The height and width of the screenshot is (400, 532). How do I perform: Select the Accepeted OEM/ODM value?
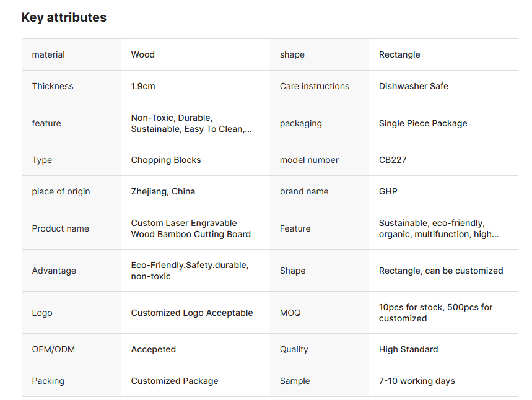[x=154, y=349]
